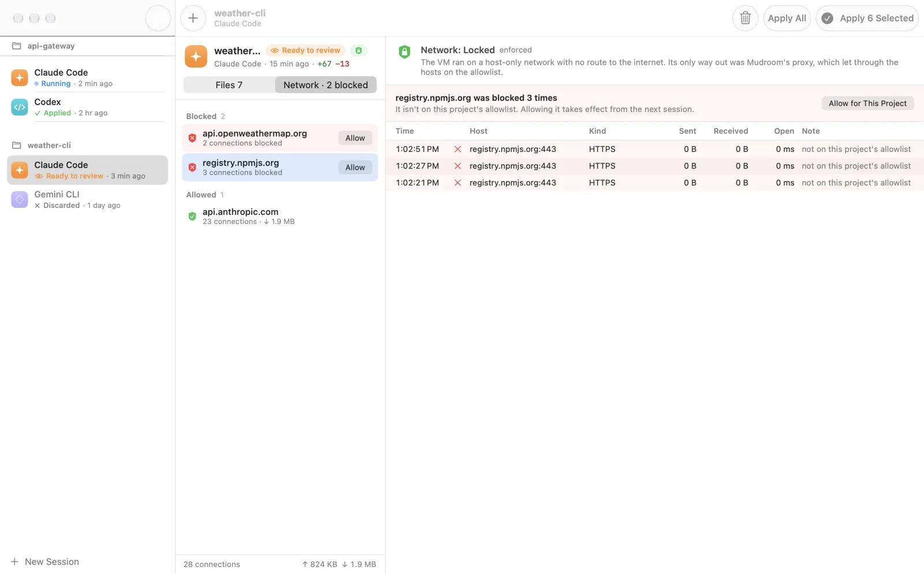Click the red X on the 1:02:51 PM row

pyautogui.click(x=457, y=149)
